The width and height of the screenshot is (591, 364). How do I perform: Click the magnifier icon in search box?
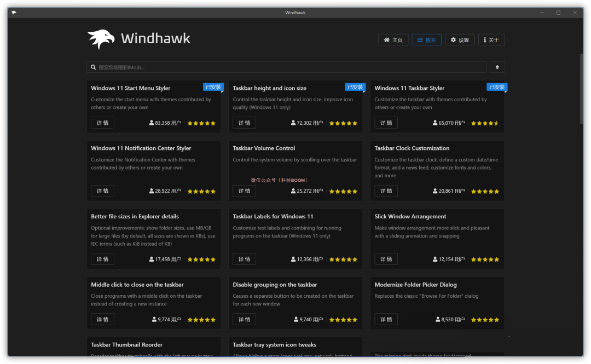click(x=93, y=67)
